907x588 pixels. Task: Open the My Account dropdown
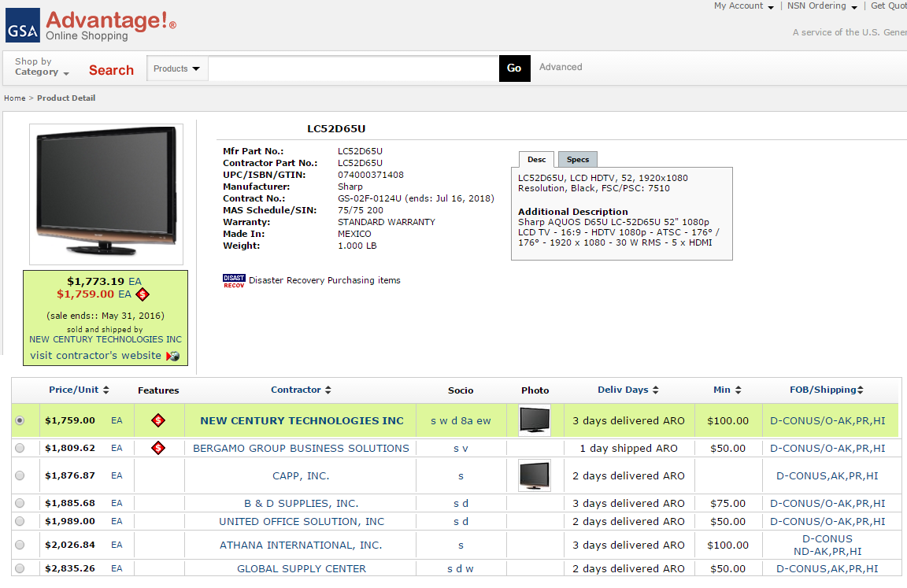(743, 6)
